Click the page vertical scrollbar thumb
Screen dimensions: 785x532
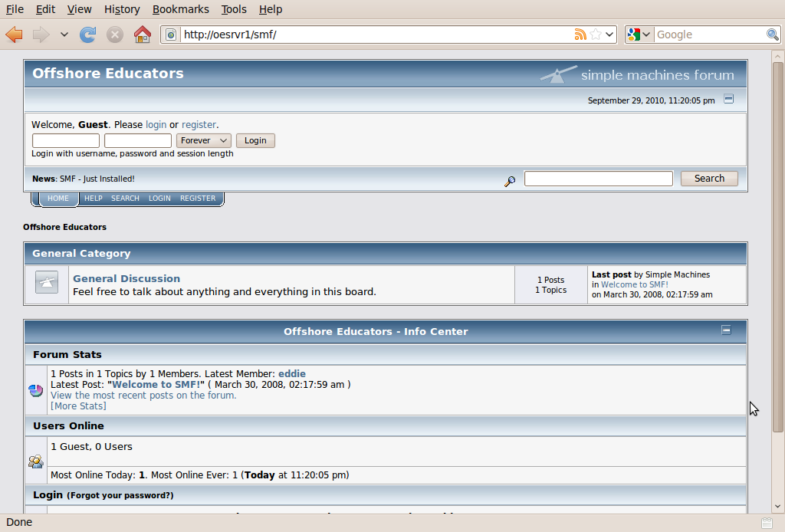pos(777,248)
